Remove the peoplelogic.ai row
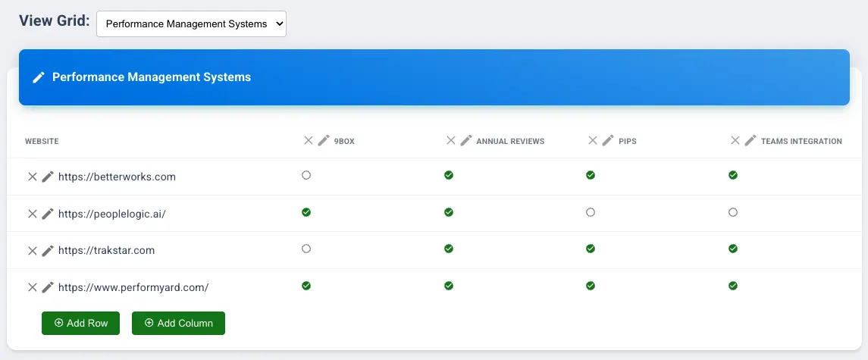The image size is (868, 360). click(x=32, y=214)
